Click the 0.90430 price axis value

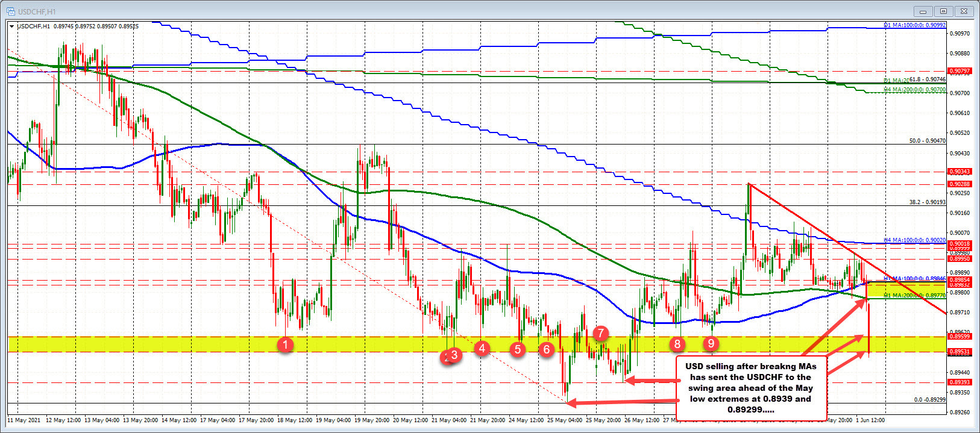[960, 153]
